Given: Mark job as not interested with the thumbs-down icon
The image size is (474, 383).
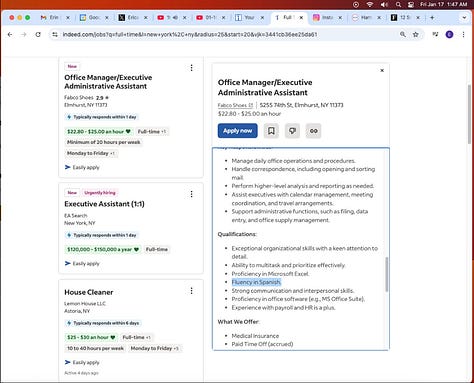Looking at the screenshot, I should point(292,131).
